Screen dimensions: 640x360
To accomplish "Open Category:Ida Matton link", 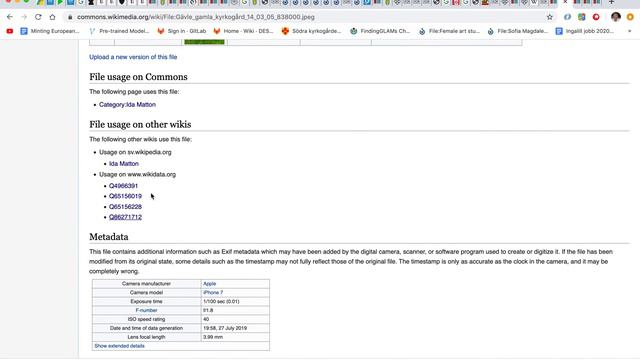I will point(127,104).
